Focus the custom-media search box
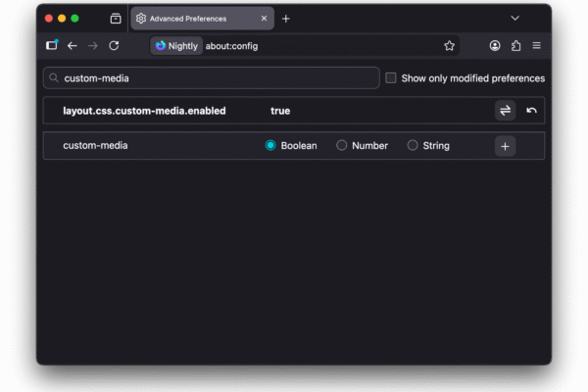588x392 pixels. point(212,78)
